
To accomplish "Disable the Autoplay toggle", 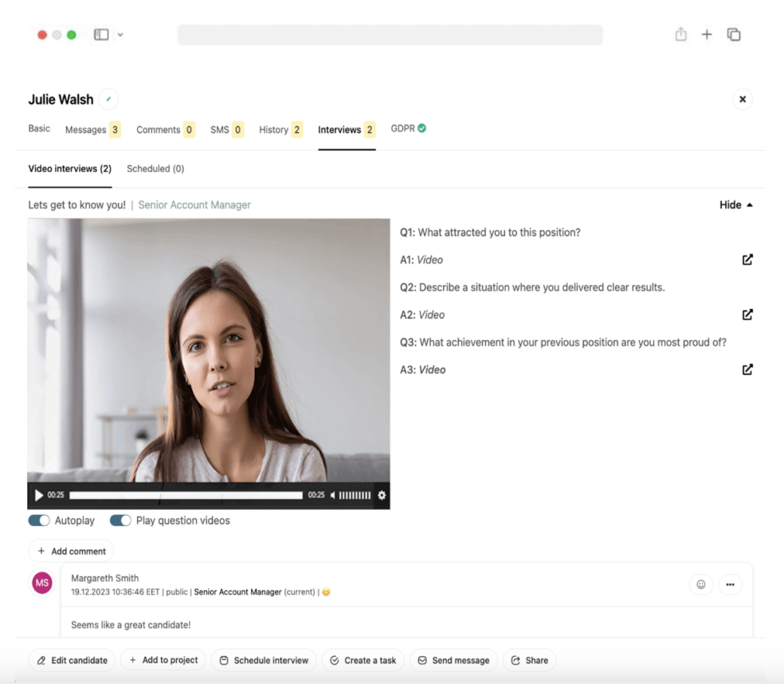I will point(39,520).
